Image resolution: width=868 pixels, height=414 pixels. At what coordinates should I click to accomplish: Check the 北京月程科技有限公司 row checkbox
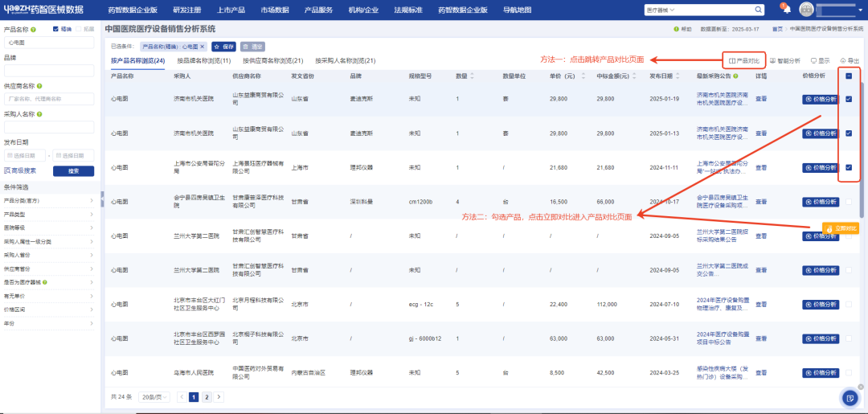pos(849,305)
